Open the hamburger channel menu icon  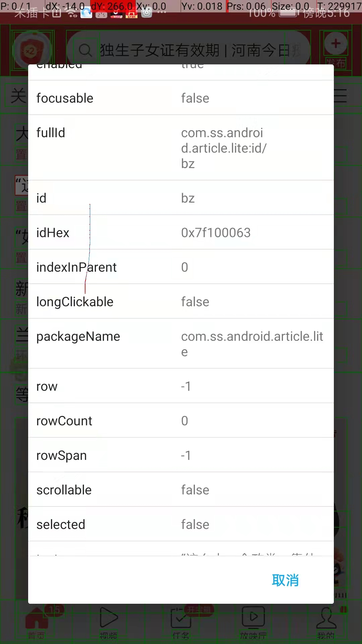341,96
